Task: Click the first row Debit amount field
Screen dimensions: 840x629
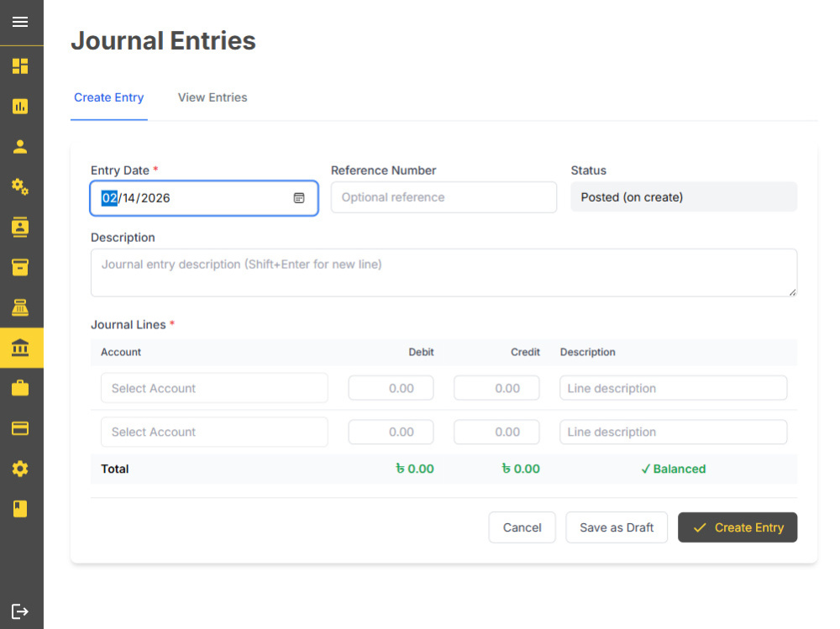Action: tap(391, 388)
